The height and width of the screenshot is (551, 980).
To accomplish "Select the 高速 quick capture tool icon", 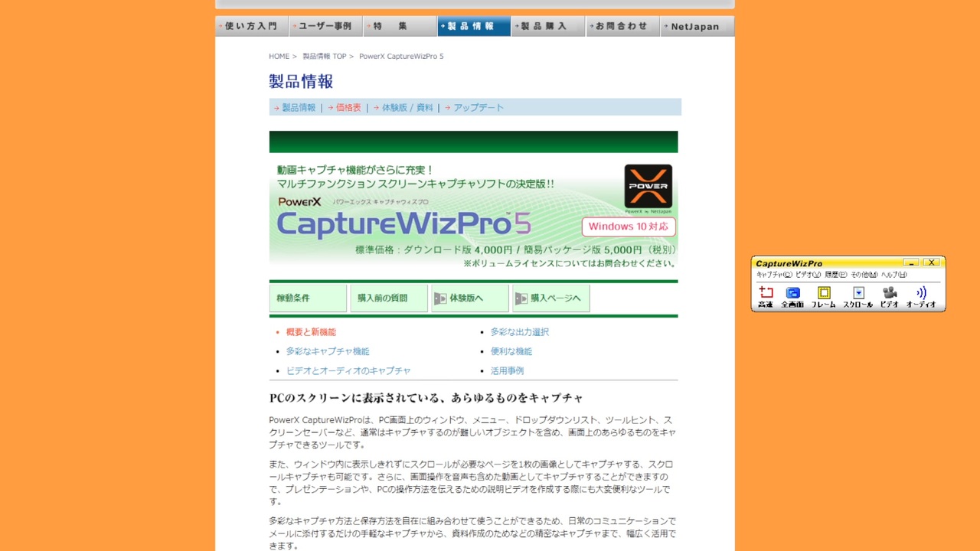I will [x=765, y=293].
